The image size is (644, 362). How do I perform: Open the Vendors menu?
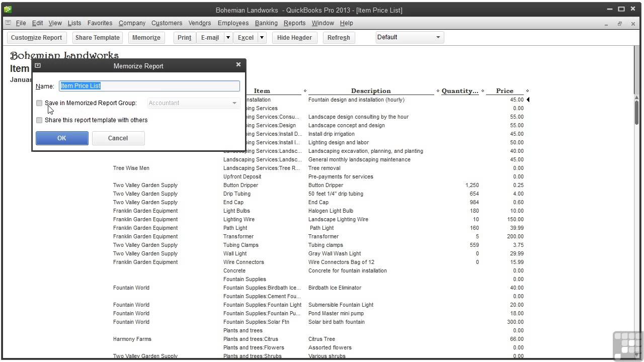[x=200, y=23]
